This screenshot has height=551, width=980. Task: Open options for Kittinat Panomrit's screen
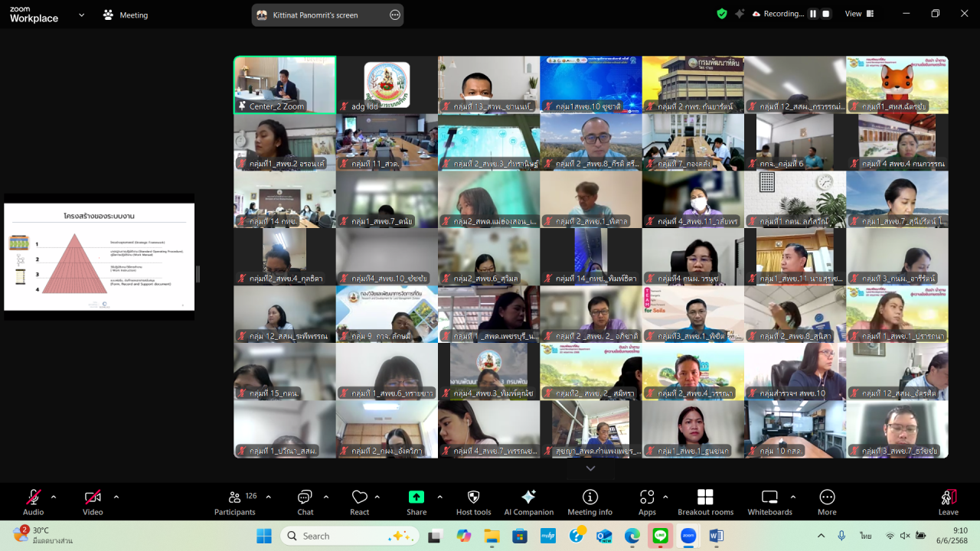[x=394, y=15]
